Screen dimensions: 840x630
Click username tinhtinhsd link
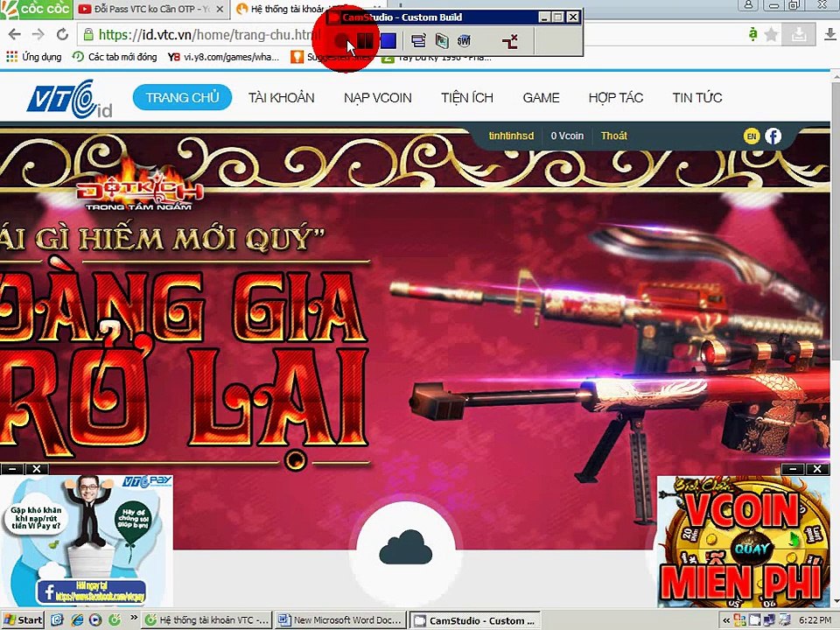(511, 136)
